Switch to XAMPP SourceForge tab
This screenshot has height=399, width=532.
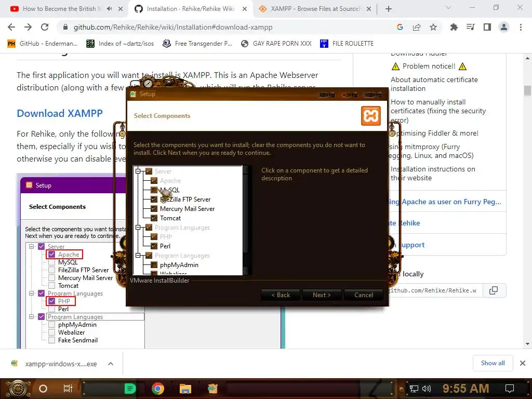point(316,9)
